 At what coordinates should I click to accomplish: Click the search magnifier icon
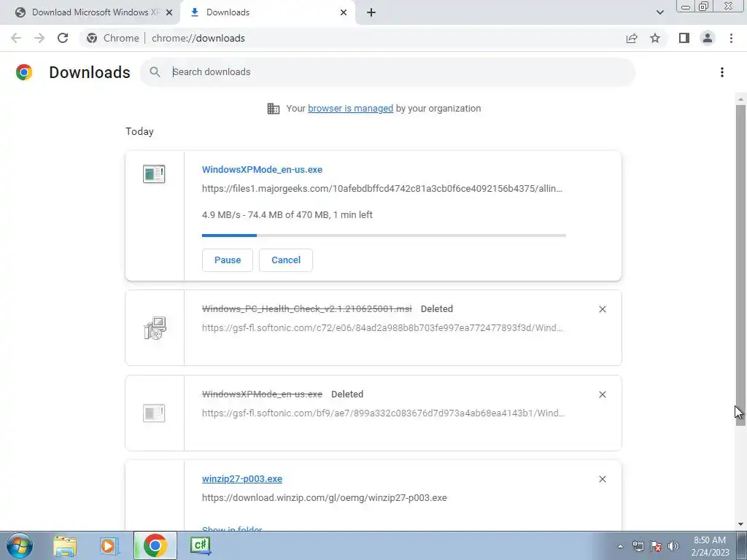pyautogui.click(x=155, y=72)
